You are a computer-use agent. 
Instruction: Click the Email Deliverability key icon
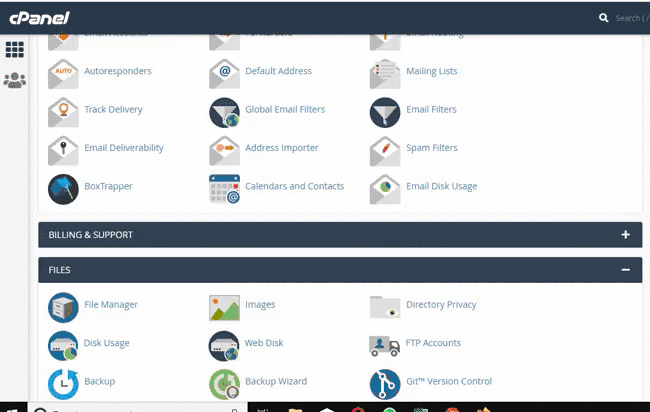pyautogui.click(x=63, y=151)
